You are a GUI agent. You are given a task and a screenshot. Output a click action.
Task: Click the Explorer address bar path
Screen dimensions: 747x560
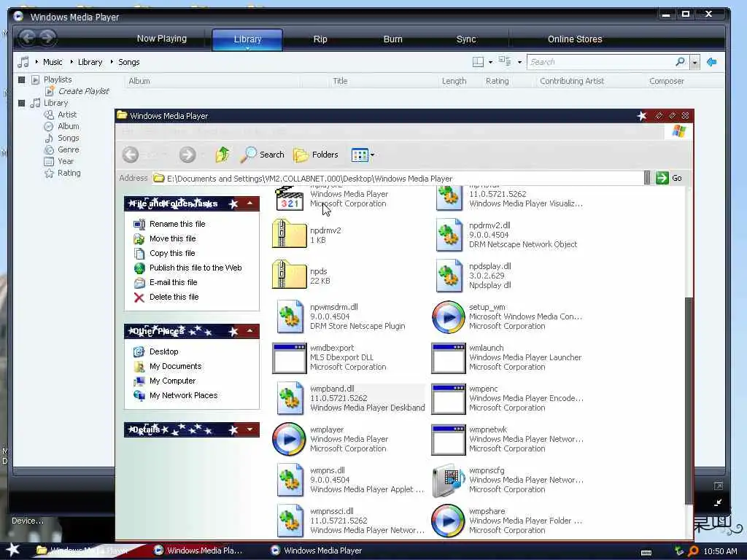pos(398,179)
